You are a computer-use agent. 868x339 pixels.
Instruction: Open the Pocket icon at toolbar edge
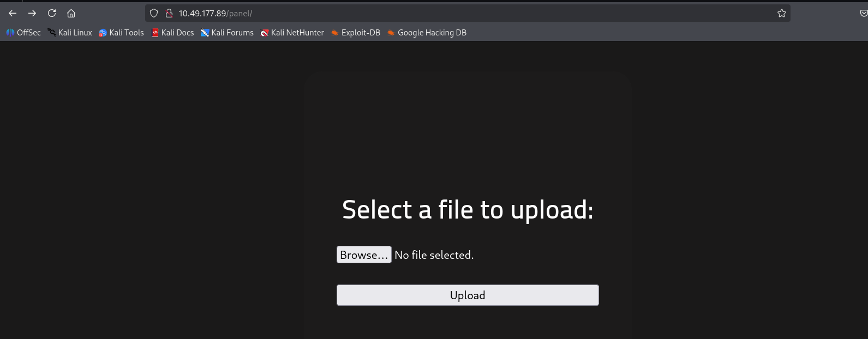click(863, 13)
